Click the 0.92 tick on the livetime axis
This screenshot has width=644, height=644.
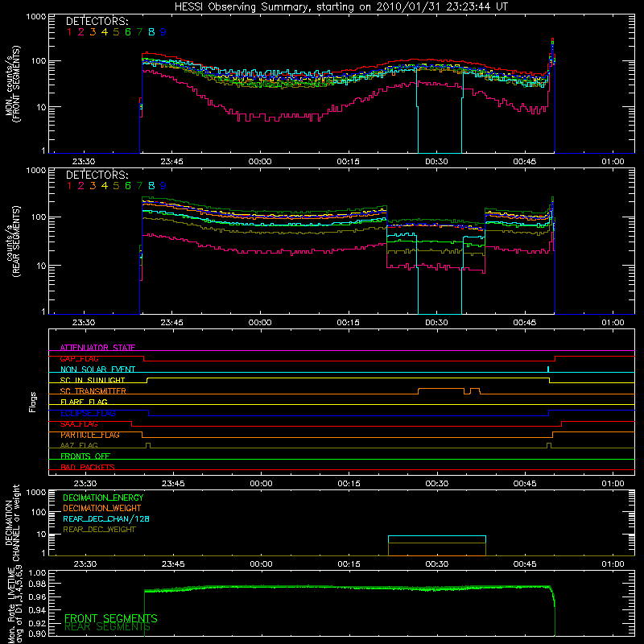37,623
